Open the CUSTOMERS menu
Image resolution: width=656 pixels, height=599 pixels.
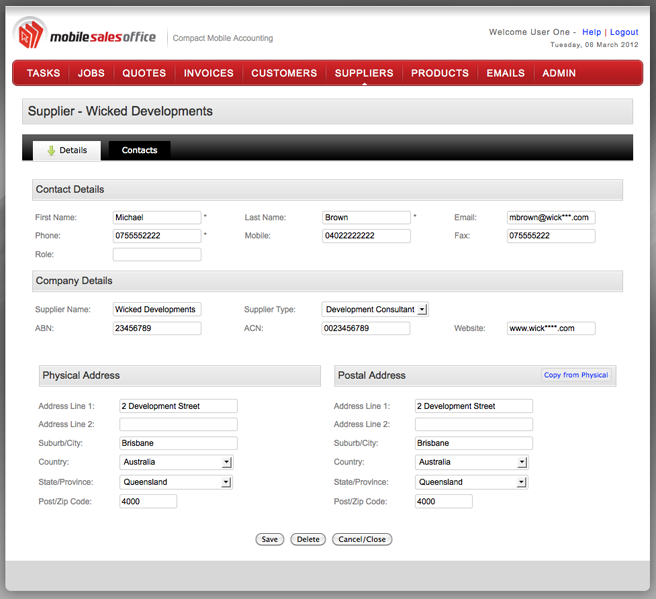point(284,73)
